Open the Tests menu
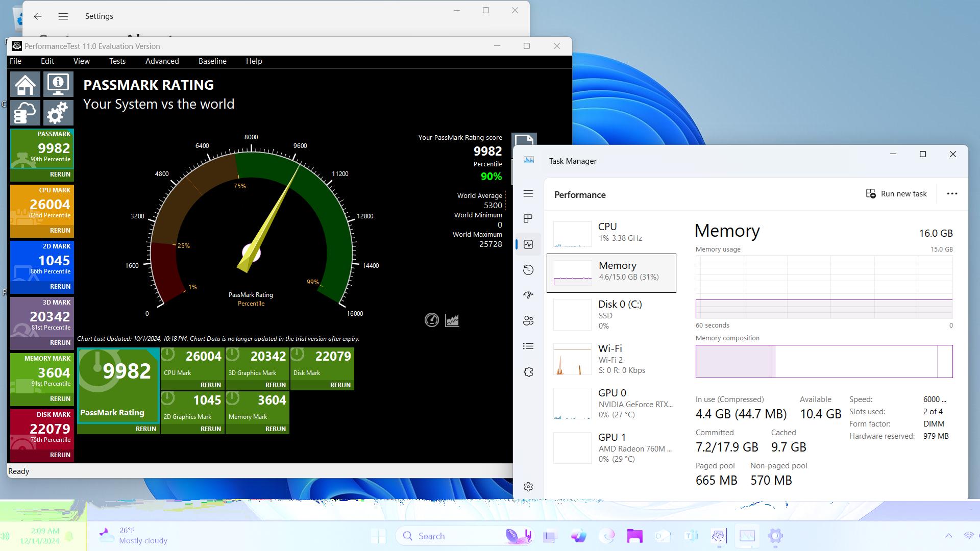Screen dimensions: 980x551 (117, 61)
